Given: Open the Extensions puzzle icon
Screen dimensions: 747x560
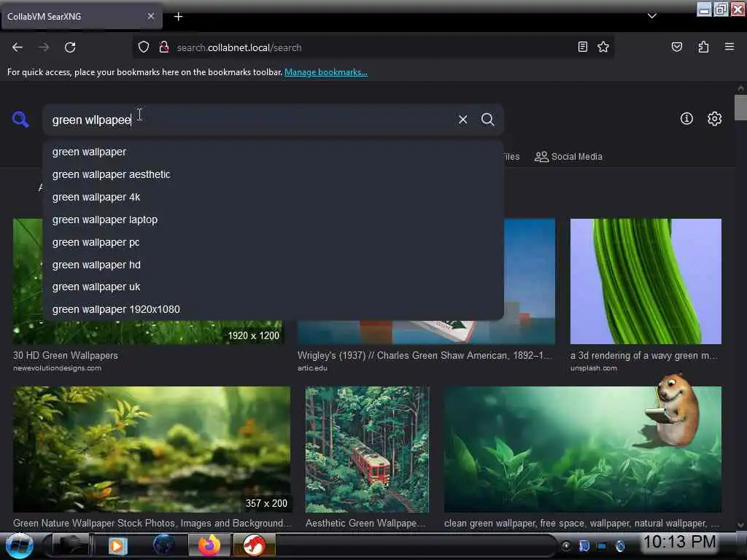Looking at the screenshot, I should (703, 47).
